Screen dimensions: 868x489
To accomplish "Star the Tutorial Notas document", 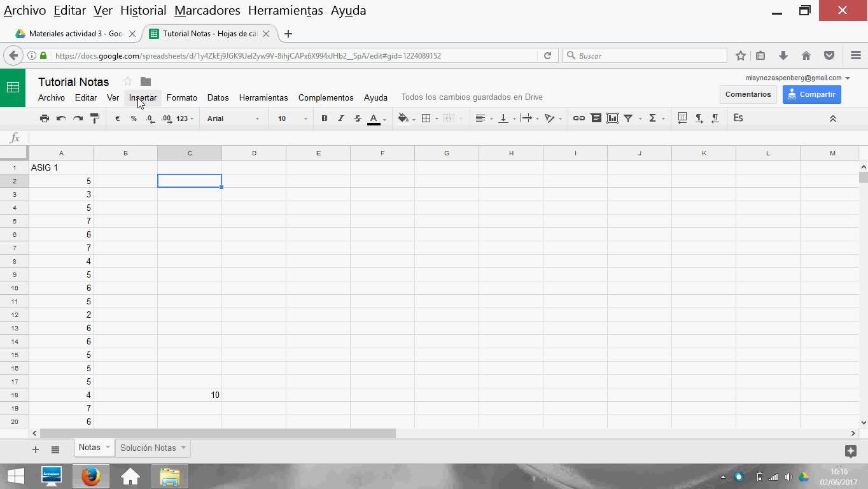I will (128, 81).
